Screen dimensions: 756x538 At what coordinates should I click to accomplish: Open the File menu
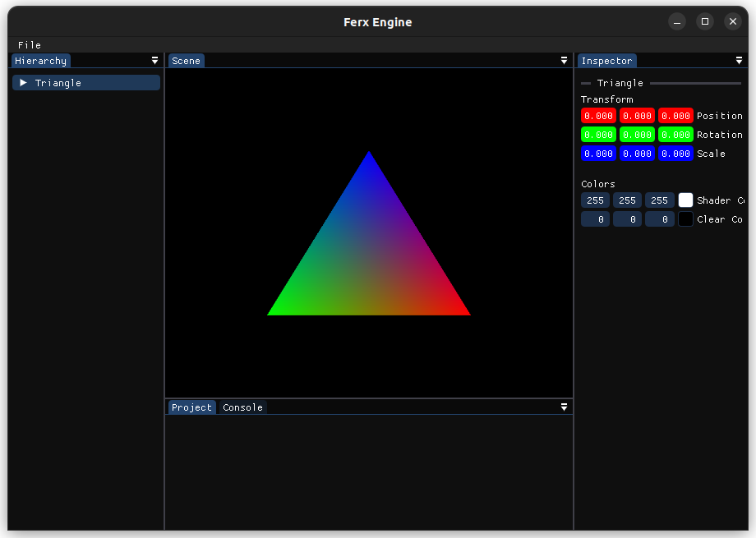(30, 45)
